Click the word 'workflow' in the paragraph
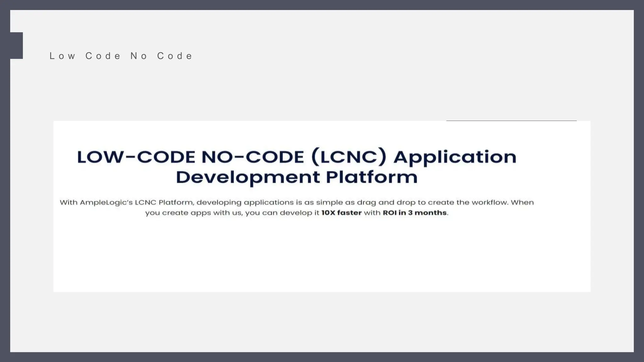Viewport: 644px width, 362px height. click(490, 202)
